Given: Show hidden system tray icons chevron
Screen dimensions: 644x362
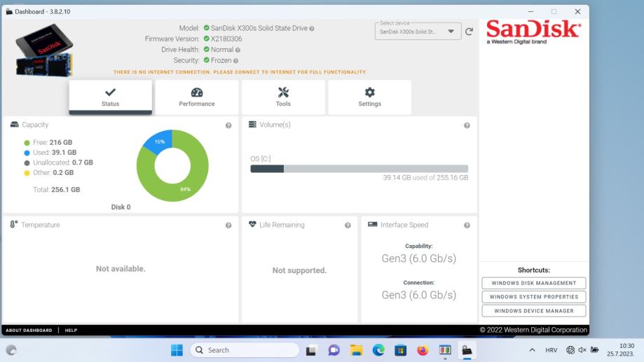Looking at the screenshot, I should [532, 350].
